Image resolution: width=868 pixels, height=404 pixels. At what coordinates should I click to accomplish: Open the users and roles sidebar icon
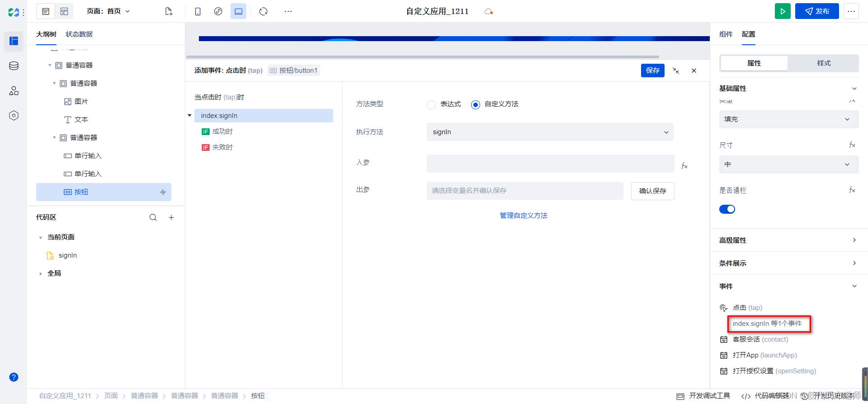click(x=14, y=91)
